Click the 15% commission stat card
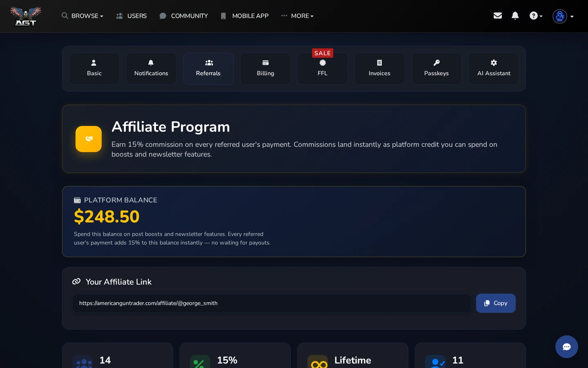This screenshot has width=588, height=368. [235, 356]
